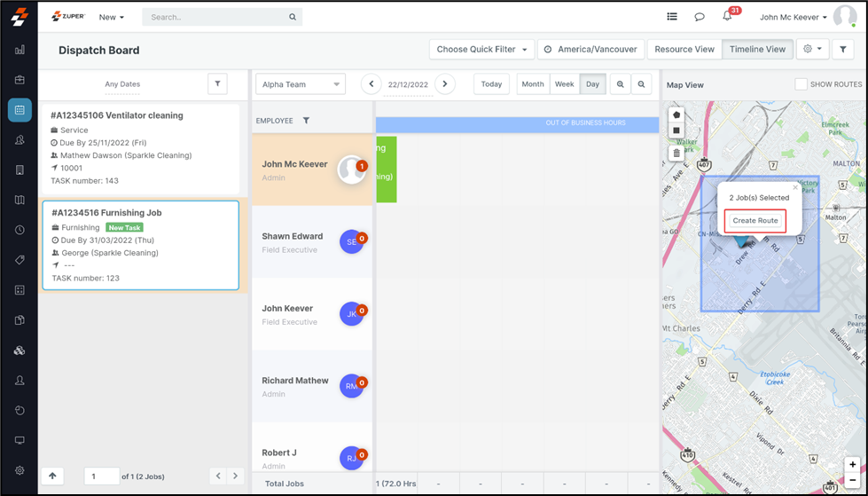Open the New dropdown menu

(x=111, y=17)
